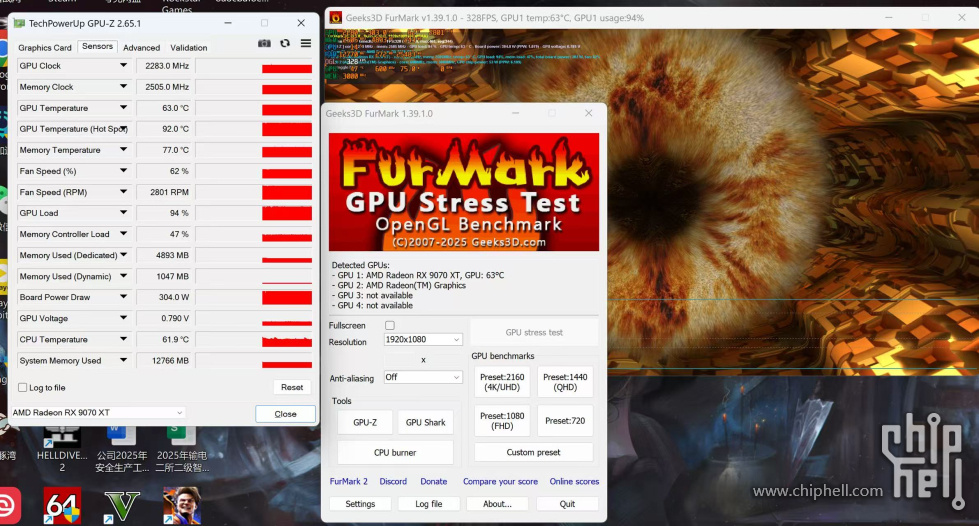
Task: Open the GPU-Z hamburger menu
Action: click(x=305, y=43)
